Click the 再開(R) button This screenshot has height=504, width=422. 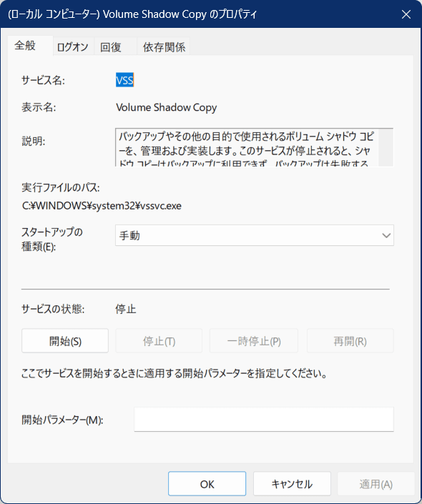coord(350,341)
